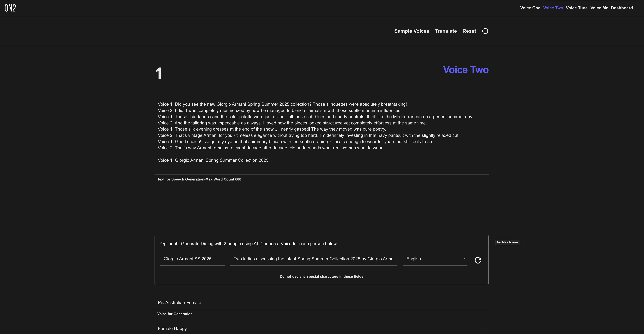Click the regenerate dialog refresh icon
Image resolution: width=644 pixels, height=334 pixels.
(x=478, y=260)
